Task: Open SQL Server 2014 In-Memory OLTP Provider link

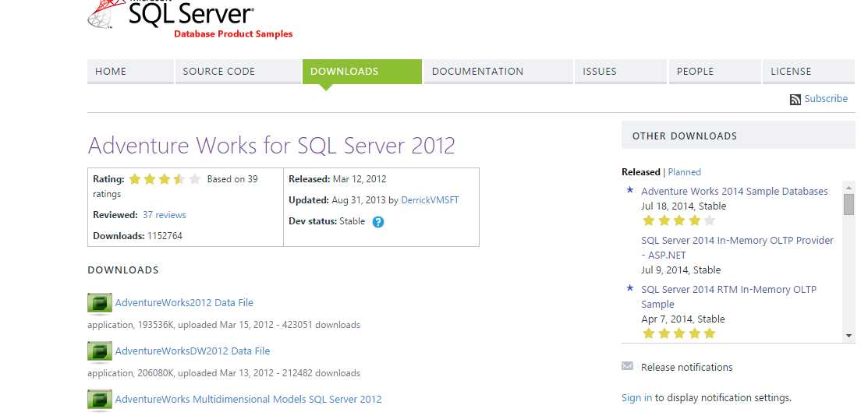Action: (737, 248)
